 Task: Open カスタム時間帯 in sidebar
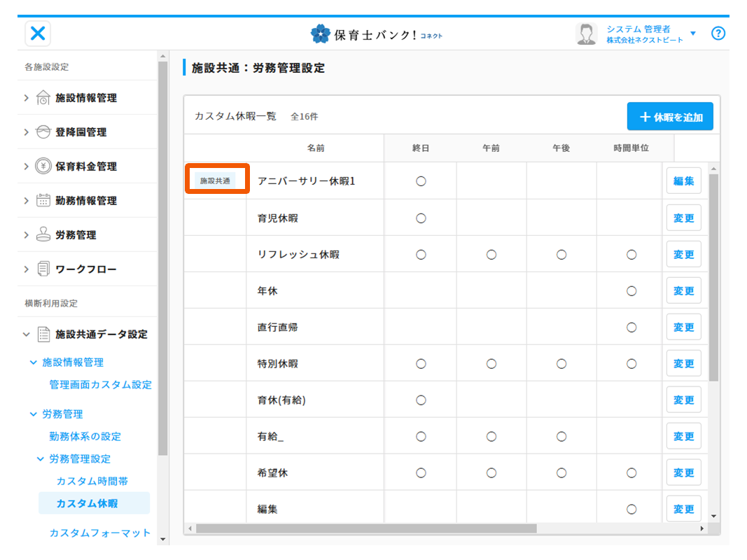coord(92,482)
